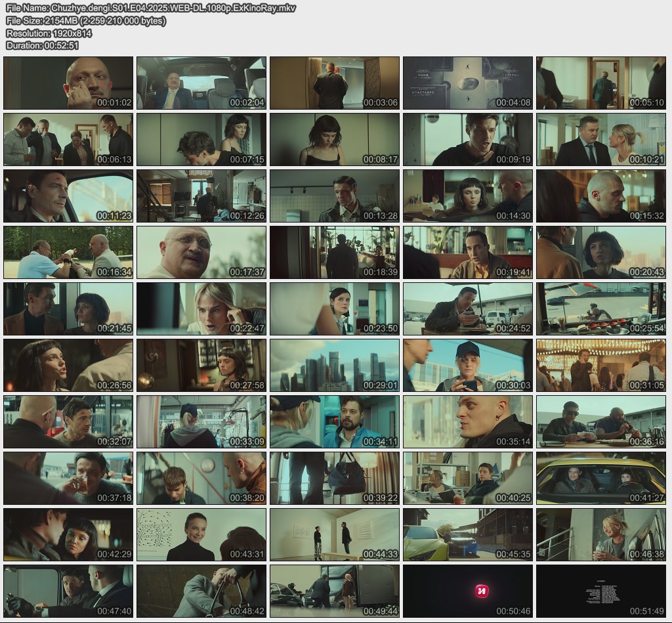Click the yellow car thumbnail at 00:41:27

[x=601, y=478]
